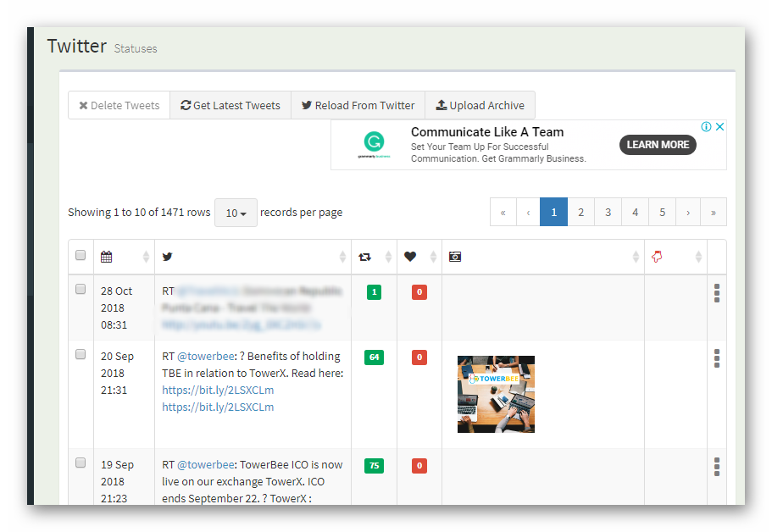Click likes badge 0 on 28 Oct tweet
The width and height of the screenshot is (772, 532).
(x=419, y=291)
